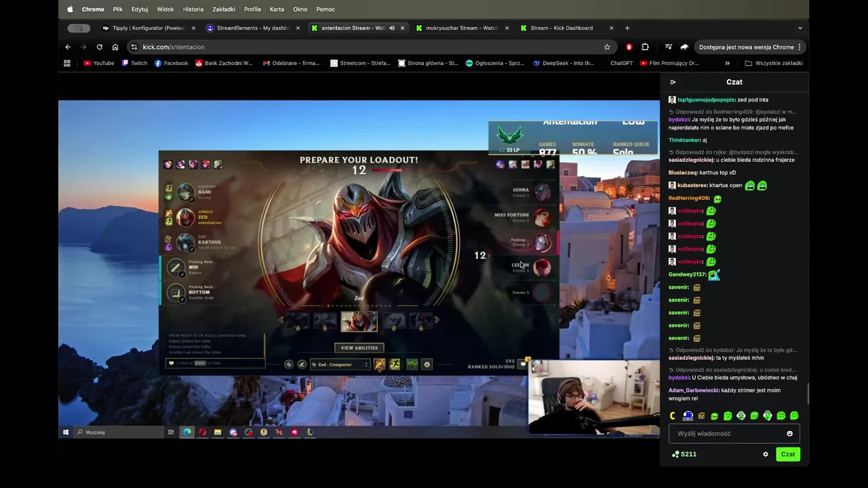Viewport: 868px width, 488px height.
Task: Collapse the chat panel with the top icon
Action: [673, 82]
